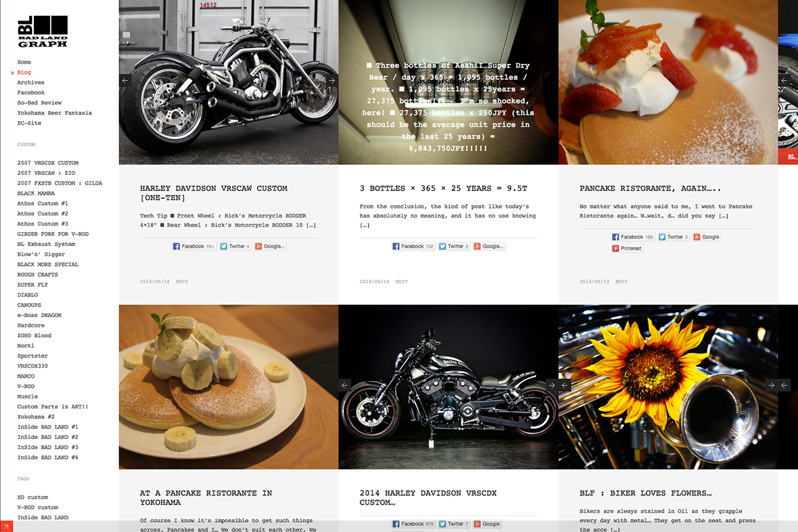Edit the Pancake Ristorante post dated 2014/06/13
Viewport: 798px width, 532px height.
(621, 281)
